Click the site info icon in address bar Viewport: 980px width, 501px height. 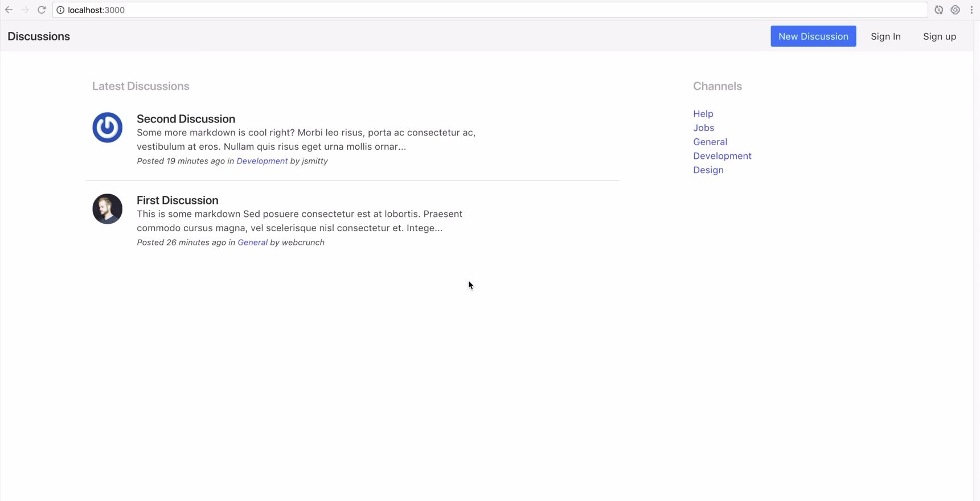click(60, 10)
